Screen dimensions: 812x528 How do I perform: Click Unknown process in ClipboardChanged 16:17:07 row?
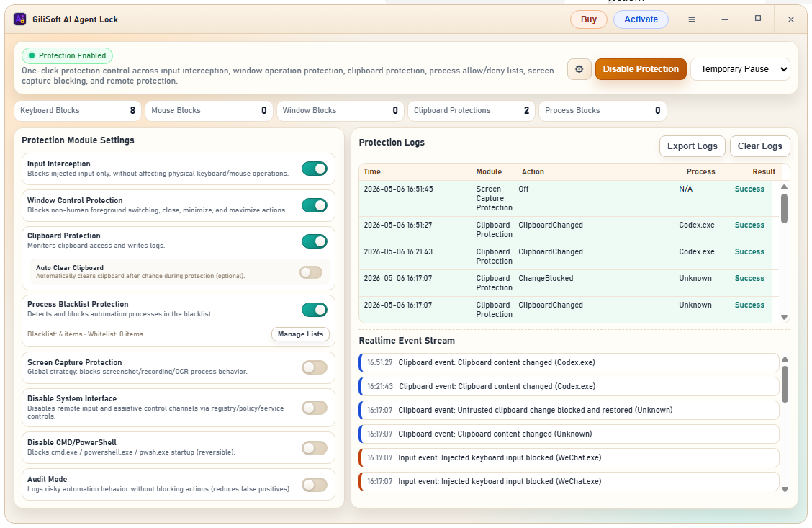click(x=695, y=305)
